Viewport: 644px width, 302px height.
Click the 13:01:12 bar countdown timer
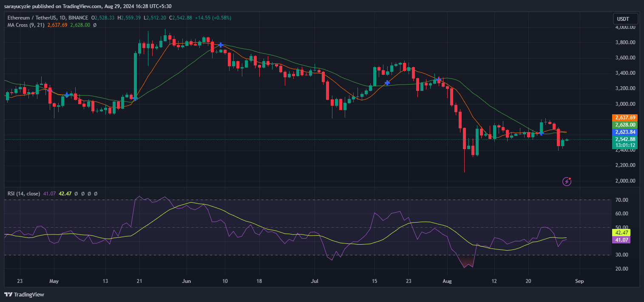[x=625, y=145]
